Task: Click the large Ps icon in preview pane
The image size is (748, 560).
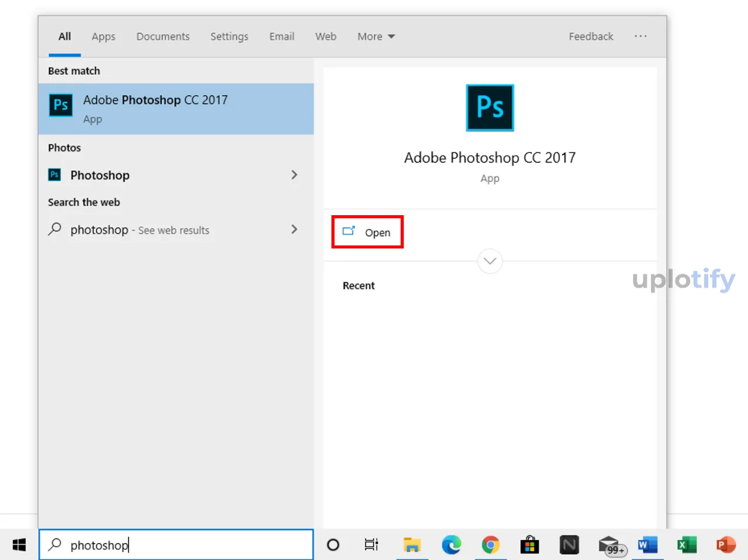Action: pyautogui.click(x=490, y=108)
